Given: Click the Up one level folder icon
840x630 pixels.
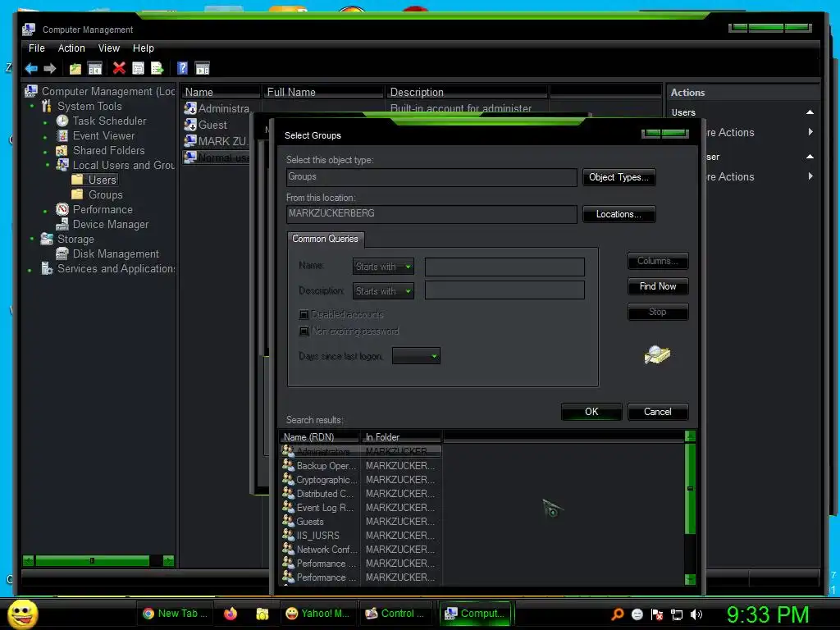Looking at the screenshot, I should (75, 69).
